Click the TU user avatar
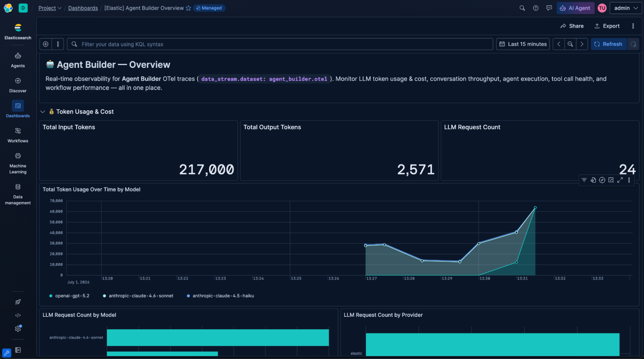The height and width of the screenshot is (359, 644). click(x=602, y=8)
